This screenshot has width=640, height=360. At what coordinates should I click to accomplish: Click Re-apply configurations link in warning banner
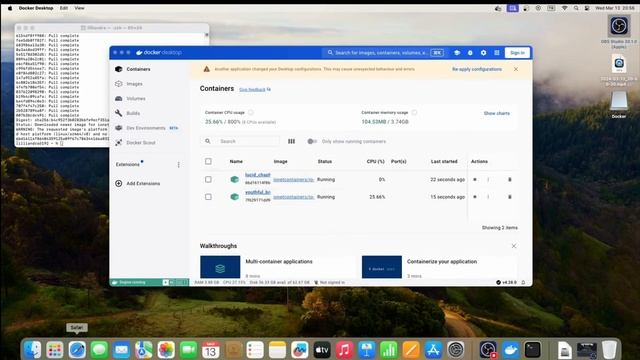(x=477, y=69)
